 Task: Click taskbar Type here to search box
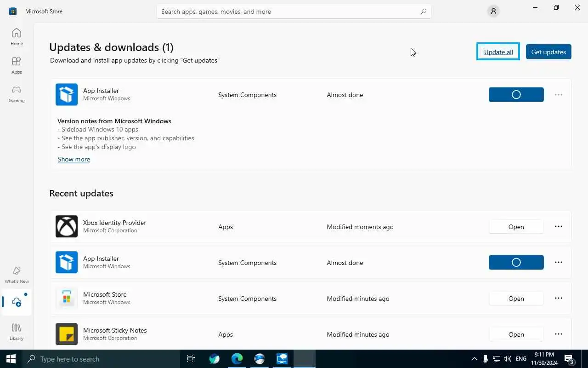coord(101,359)
